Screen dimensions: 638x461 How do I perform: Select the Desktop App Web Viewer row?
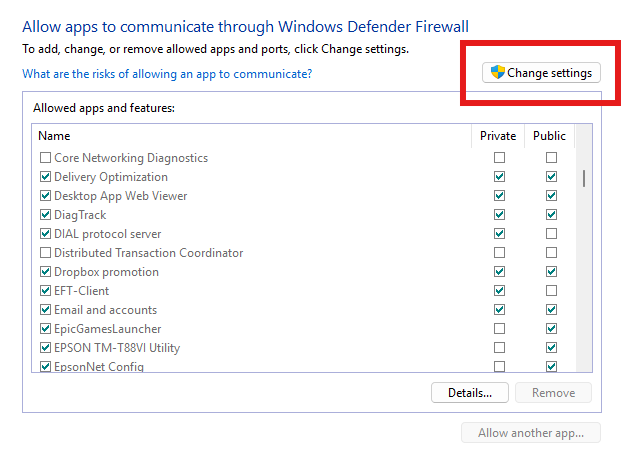click(303, 196)
